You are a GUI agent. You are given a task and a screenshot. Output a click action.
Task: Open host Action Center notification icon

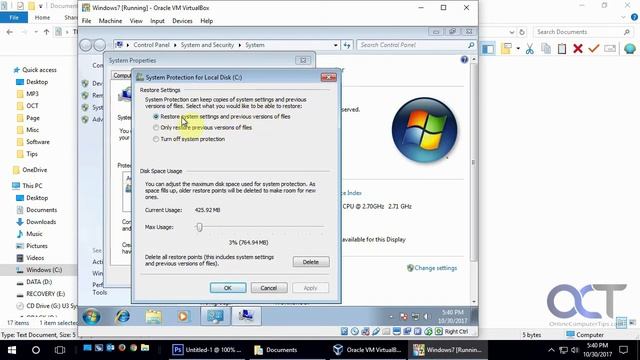pos(623,350)
